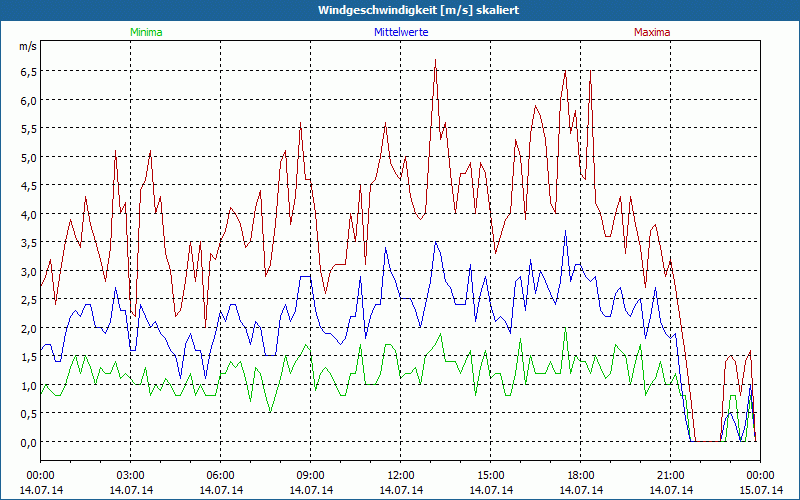Click the 21:00 time axis label
This screenshot has height=500, width=800.
pos(670,476)
